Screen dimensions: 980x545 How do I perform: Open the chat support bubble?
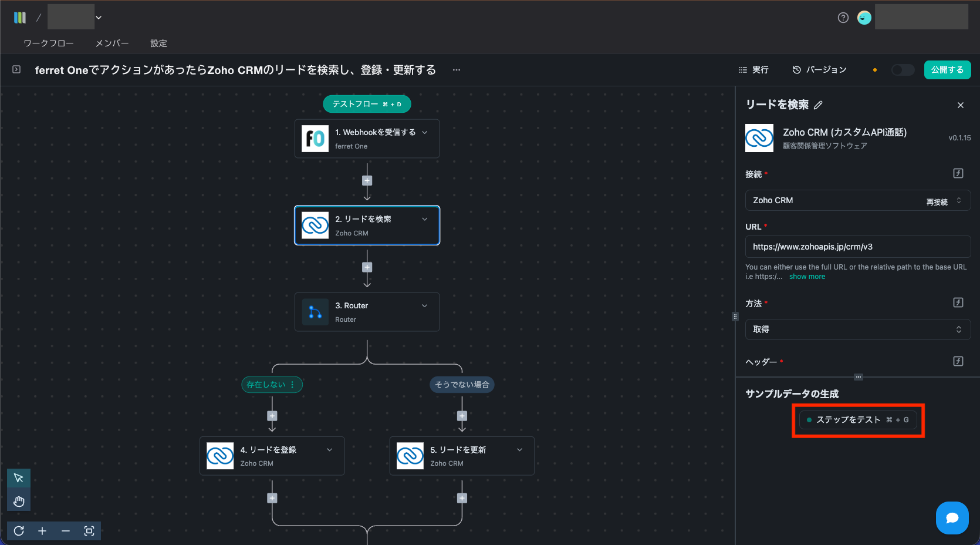coord(952,517)
